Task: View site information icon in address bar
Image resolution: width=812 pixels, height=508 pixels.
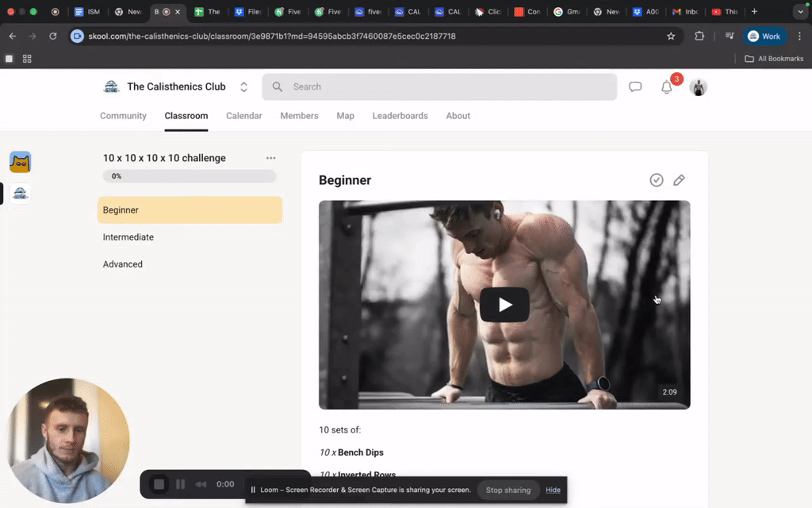Action: point(77,37)
